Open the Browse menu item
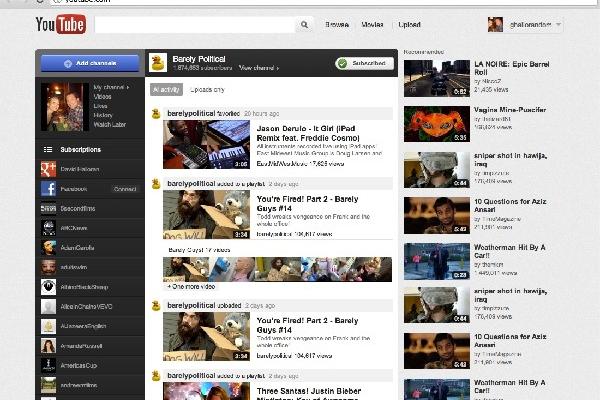This screenshot has height=400, width=600. point(337,24)
